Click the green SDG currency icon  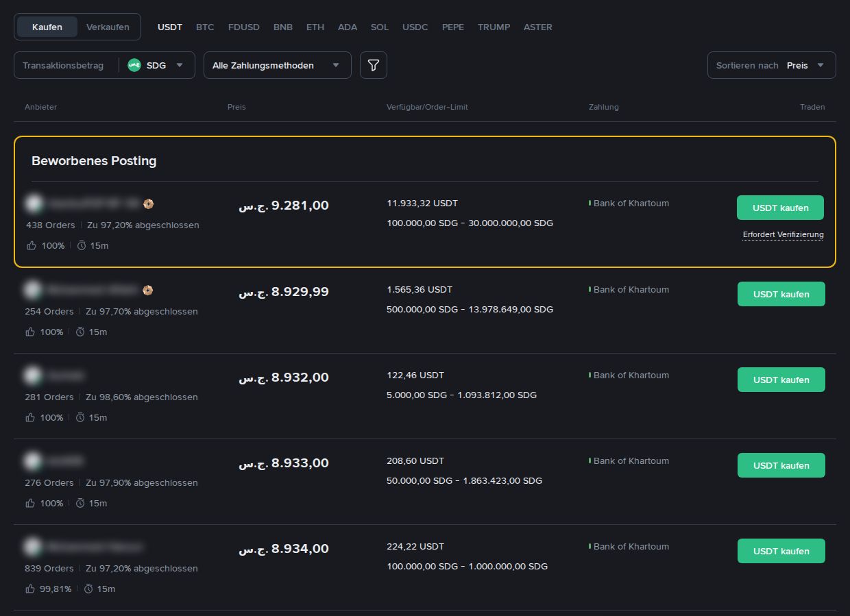pyautogui.click(x=134, y=65)
